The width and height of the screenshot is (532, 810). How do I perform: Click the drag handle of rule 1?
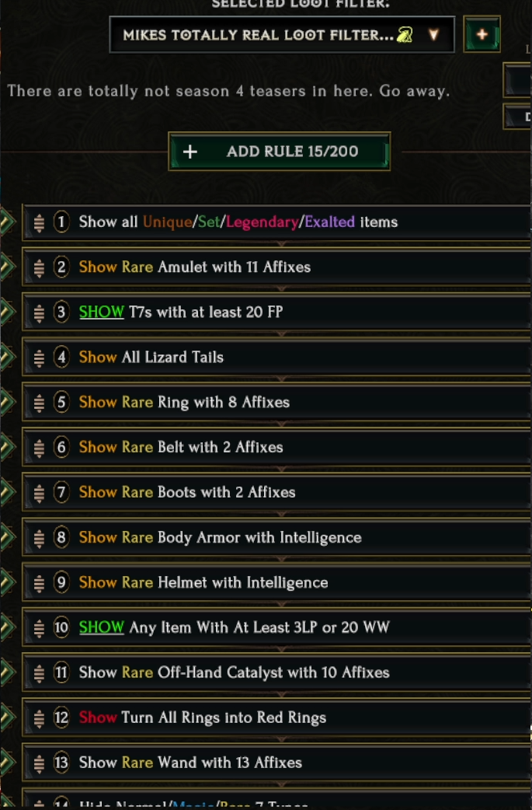39,222
